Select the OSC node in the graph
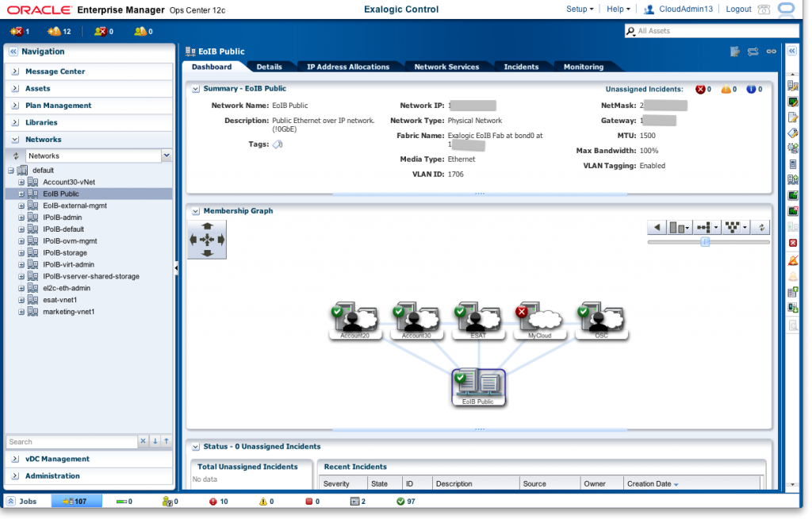The image size is (812, 519). (x=602, y=321)
